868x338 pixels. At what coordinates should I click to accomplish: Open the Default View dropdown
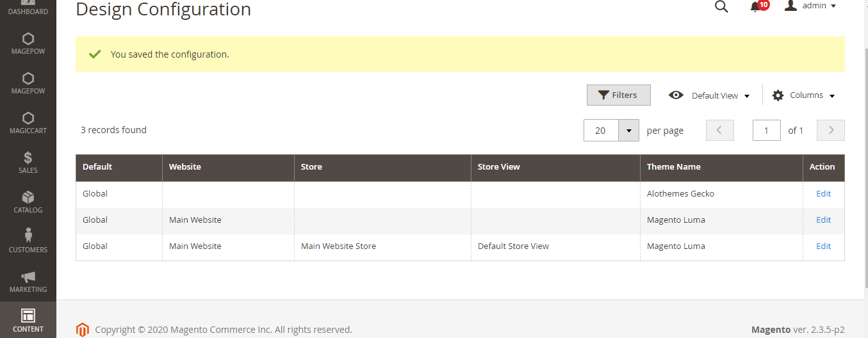click(709, 95)
